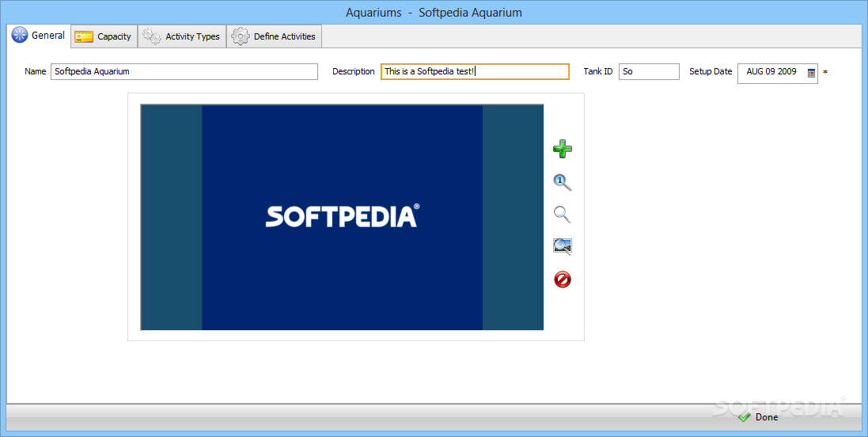Click the green plus add image icon

[x=563, y=148]
